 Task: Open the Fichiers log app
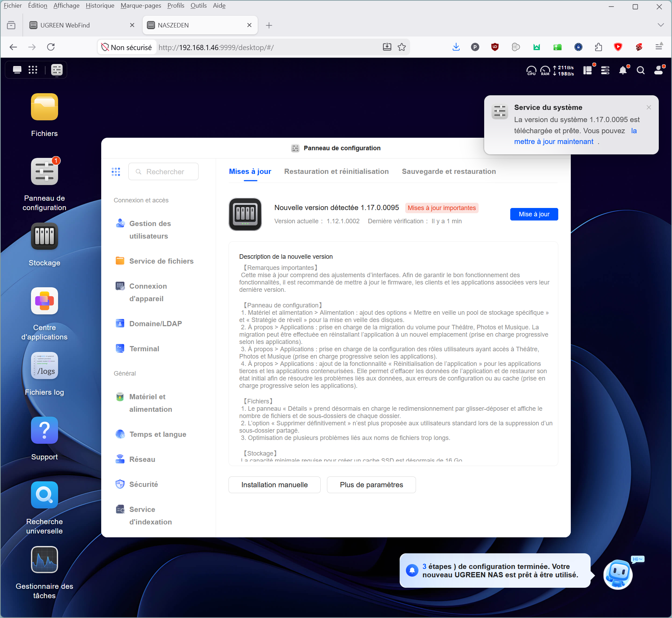[45, 366]
